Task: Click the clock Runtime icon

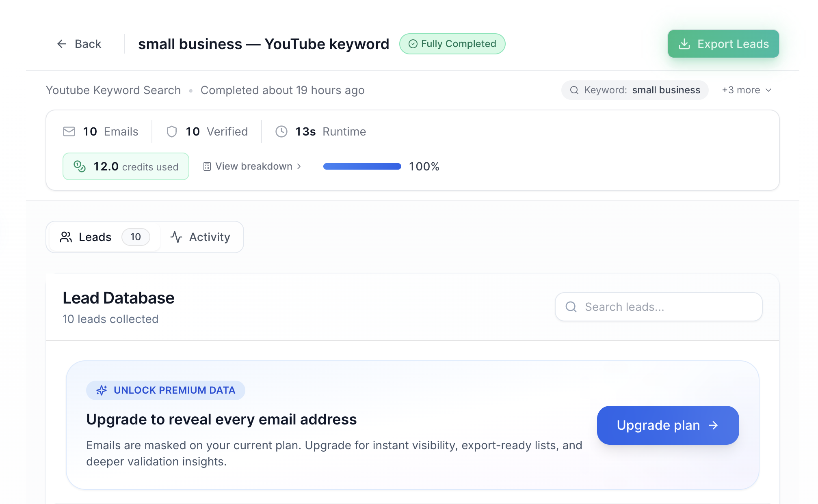Action: pyautogui.click(x=281, y=131)
